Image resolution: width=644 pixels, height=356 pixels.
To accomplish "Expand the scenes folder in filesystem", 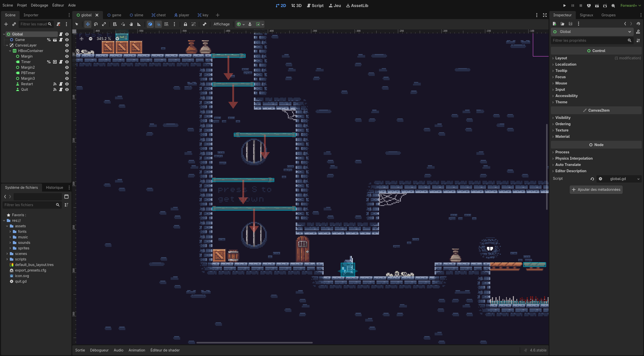I will 7,254.
